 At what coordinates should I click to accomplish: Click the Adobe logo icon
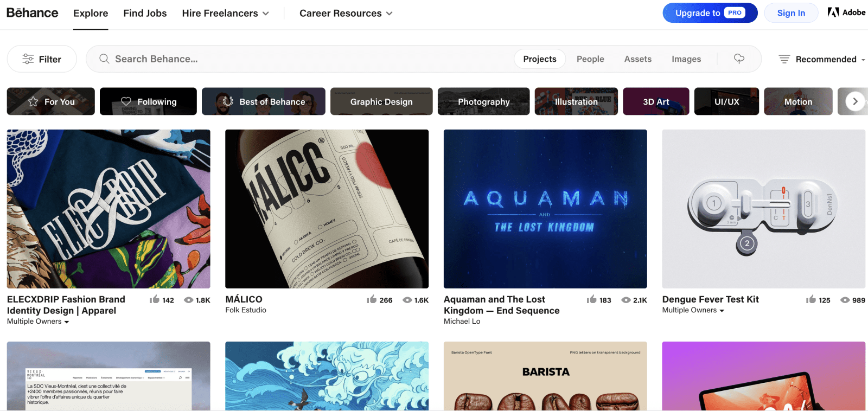[833, 12]
